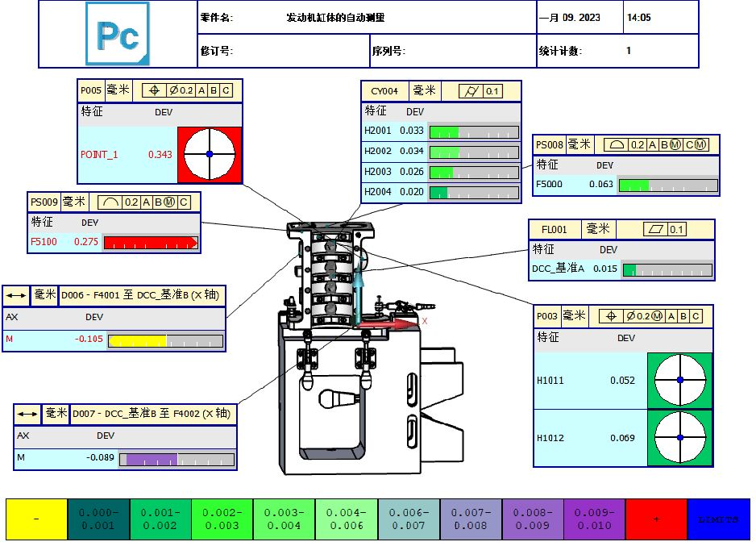The height and width of the screenshot is (546, 756).
Task: Click the red plus legend swatch
Action: pos(656,519)
